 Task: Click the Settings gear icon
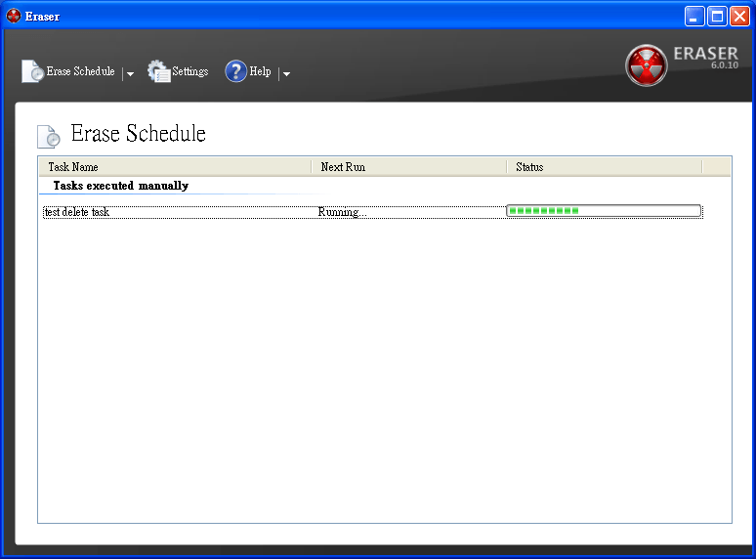158,71
